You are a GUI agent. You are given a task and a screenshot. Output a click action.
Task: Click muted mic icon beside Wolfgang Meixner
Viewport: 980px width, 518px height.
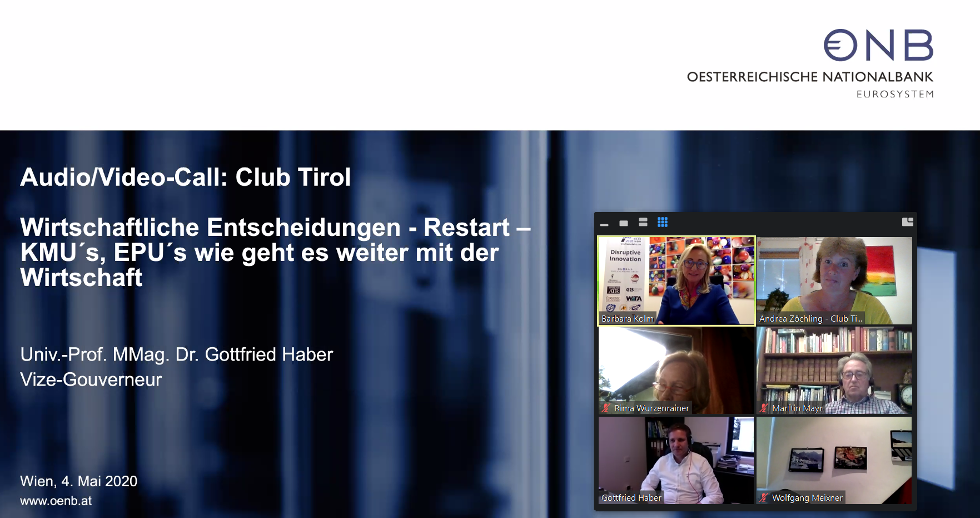click(x=764, y=497)
